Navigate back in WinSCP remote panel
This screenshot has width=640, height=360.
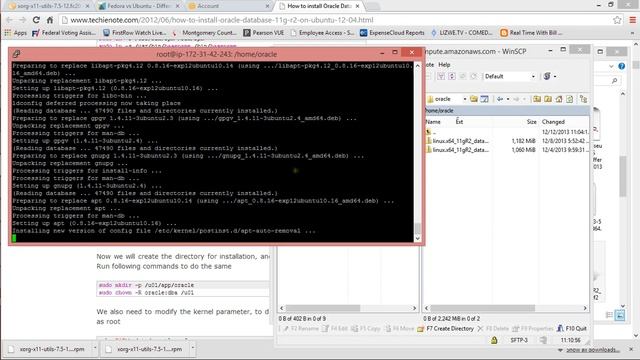[x=500, y=99]
